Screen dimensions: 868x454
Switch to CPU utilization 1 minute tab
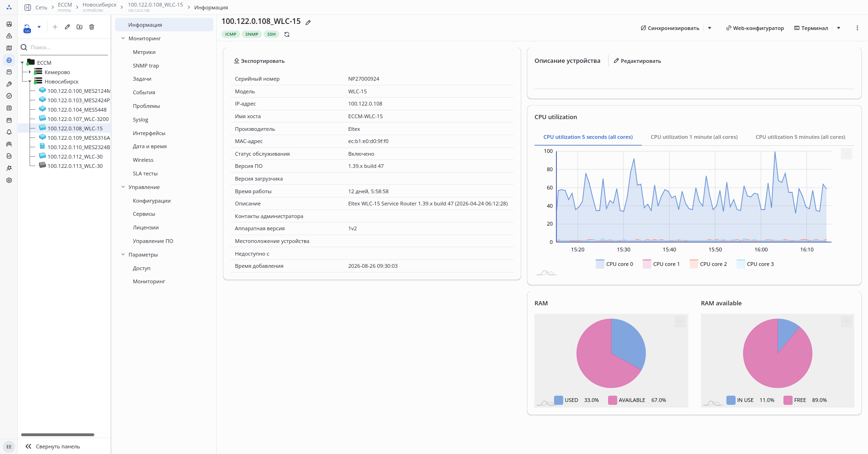(x=694, y=137)
